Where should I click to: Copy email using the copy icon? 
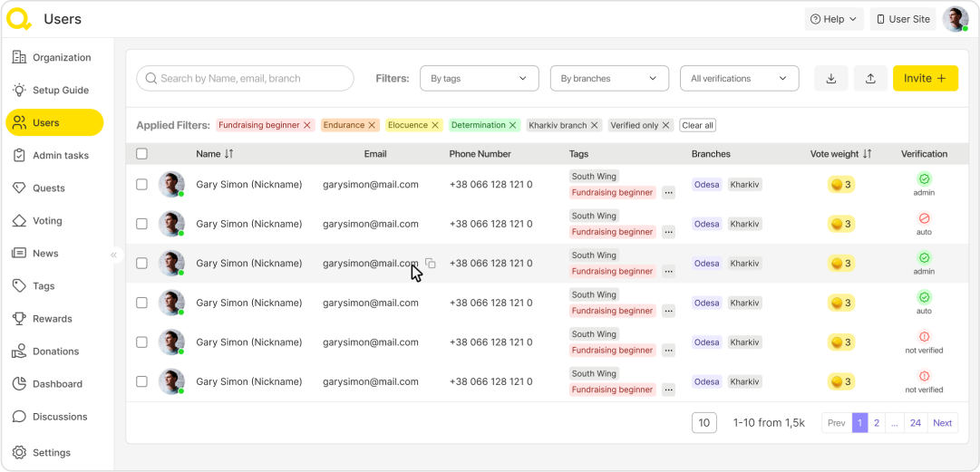point(431,264)
